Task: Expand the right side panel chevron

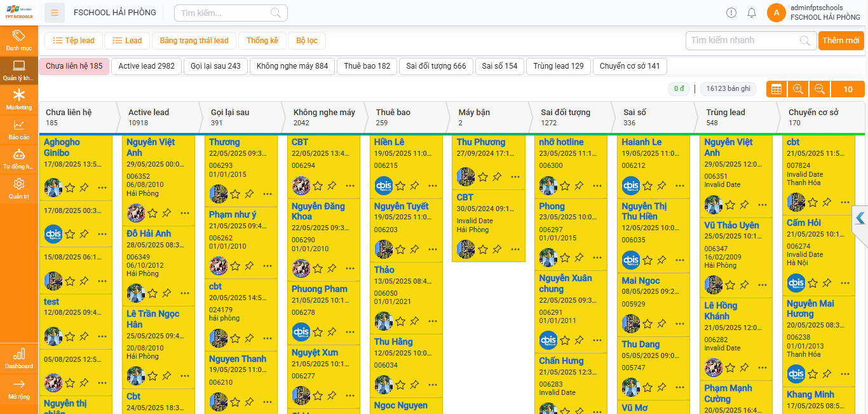Action: [860, 218]
